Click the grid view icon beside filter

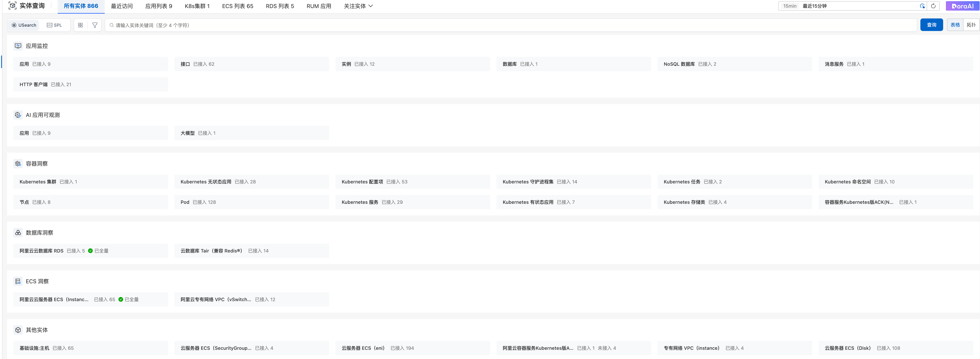pos(80,25)
